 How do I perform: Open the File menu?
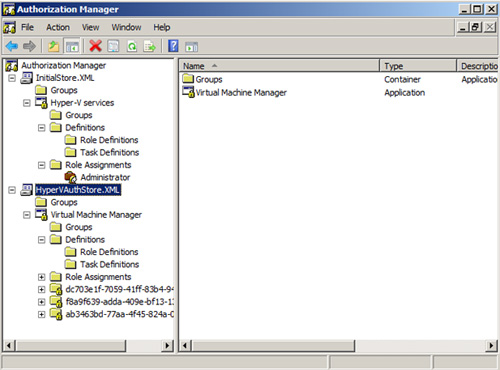[27, 27]
